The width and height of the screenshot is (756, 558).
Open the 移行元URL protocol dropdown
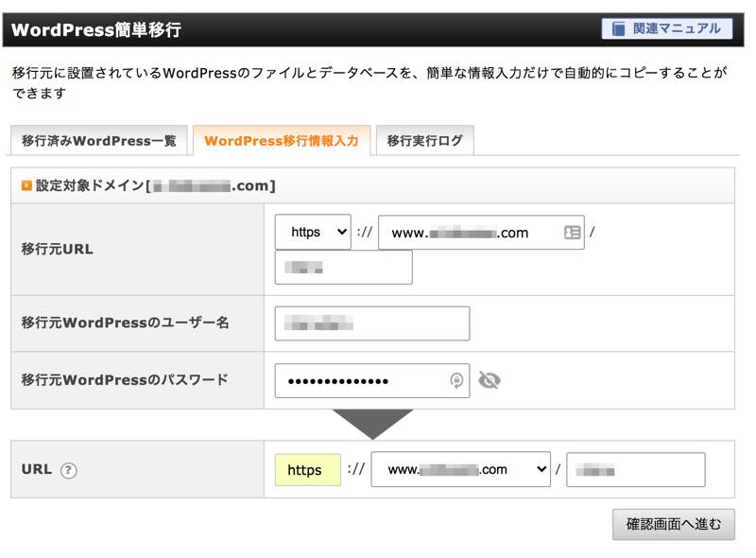coord(313,232)
